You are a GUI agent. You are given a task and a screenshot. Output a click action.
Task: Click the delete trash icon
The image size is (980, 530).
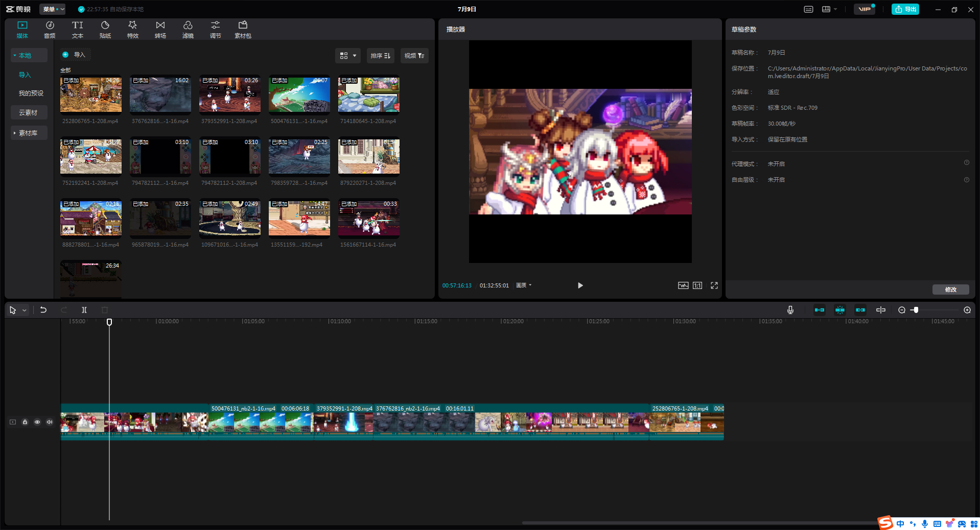coord(105,310)
